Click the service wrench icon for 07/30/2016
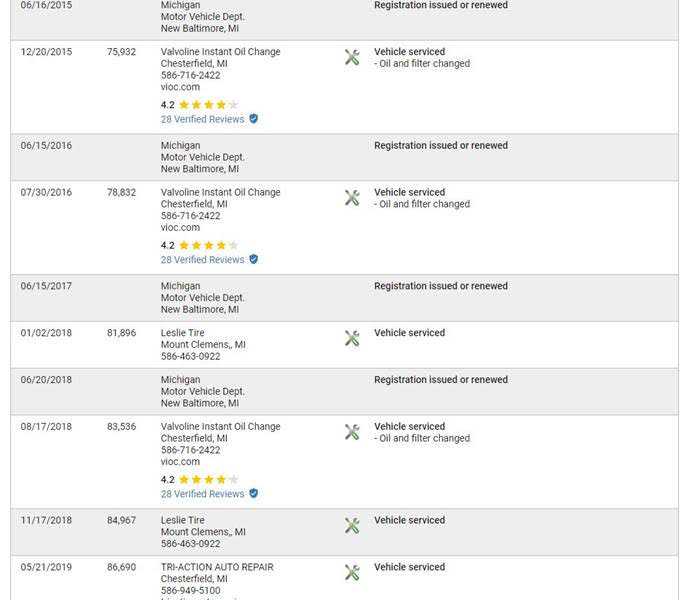The image size is (681, 600). point(352,198)
